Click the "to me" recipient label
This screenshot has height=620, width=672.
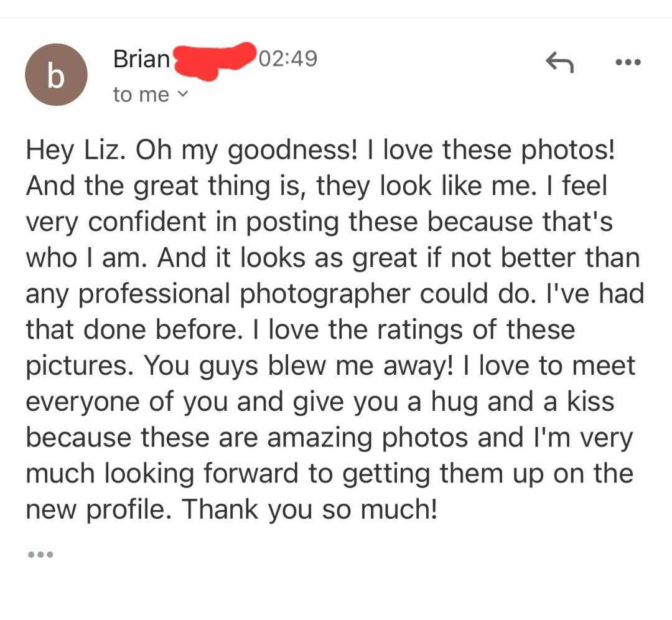[x=141, y=95]
